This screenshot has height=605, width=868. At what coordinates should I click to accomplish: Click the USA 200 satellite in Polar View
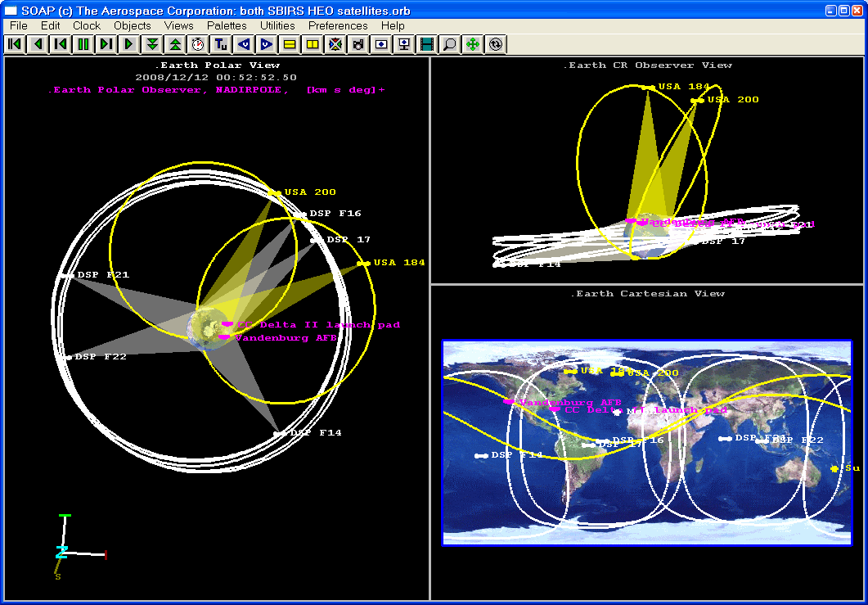274,193
